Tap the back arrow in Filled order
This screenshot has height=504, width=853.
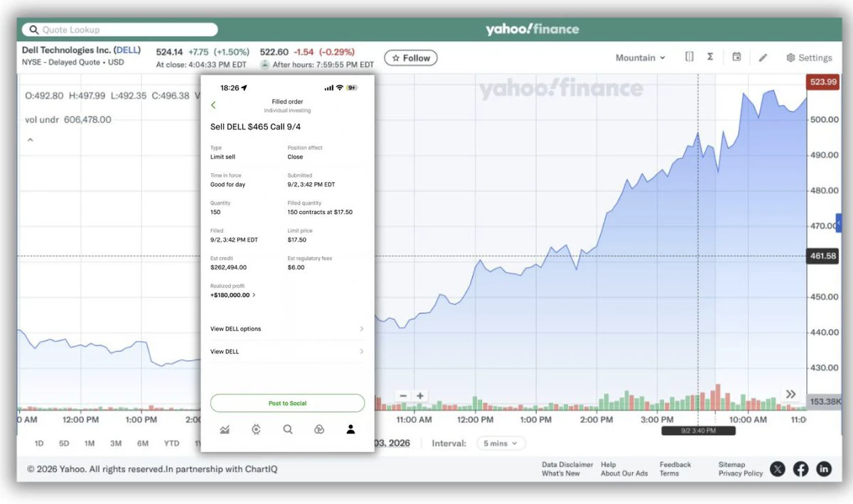click(x=213, y=105)
